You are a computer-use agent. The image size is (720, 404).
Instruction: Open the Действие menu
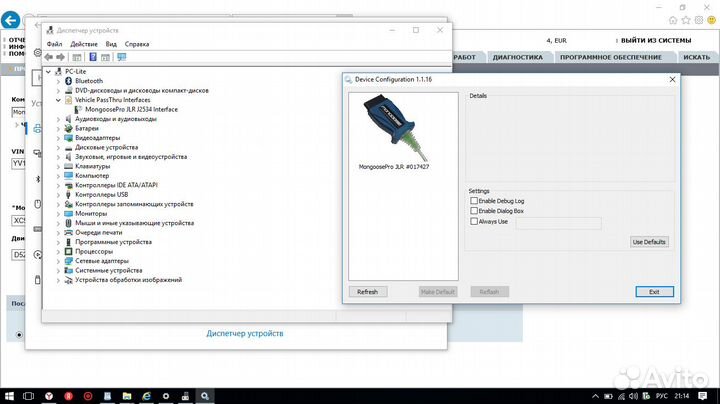click(84, 44)
